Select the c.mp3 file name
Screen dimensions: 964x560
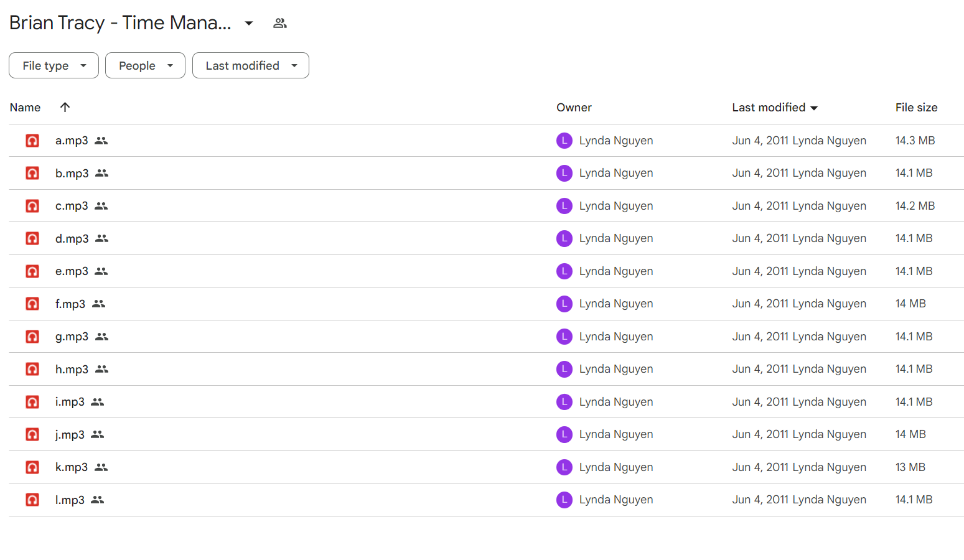point(72,206)
